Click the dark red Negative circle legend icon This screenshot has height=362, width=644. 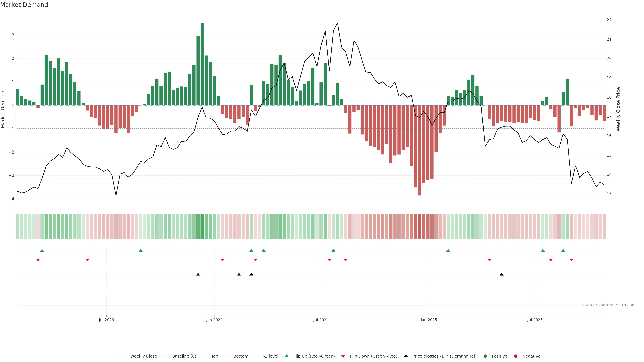(x=516, y=356)
